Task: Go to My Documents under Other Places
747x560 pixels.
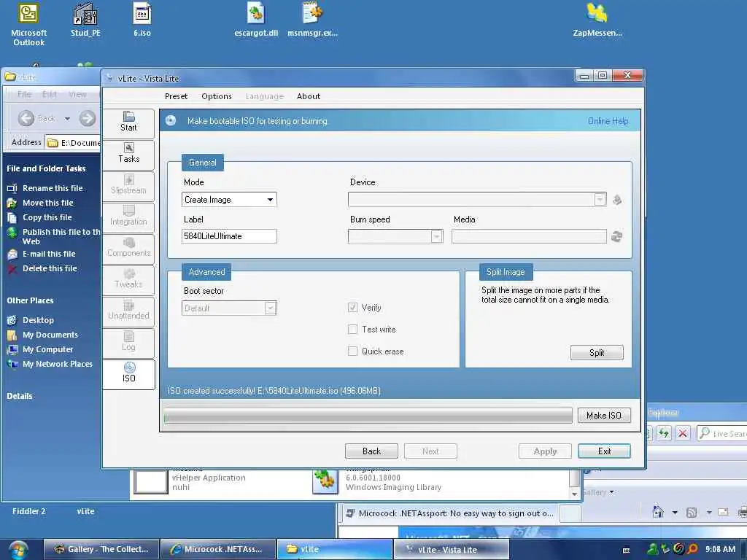Action: click(50, 335)
